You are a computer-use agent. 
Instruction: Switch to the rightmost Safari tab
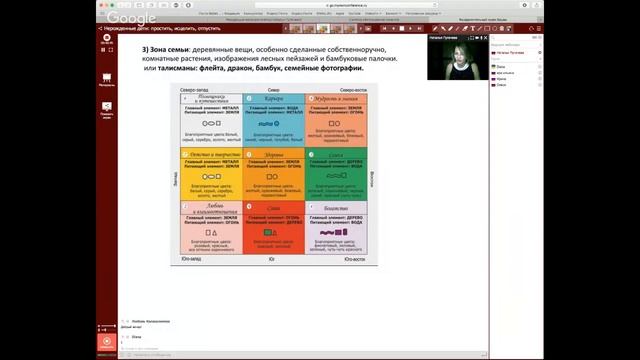coord(483,19)
